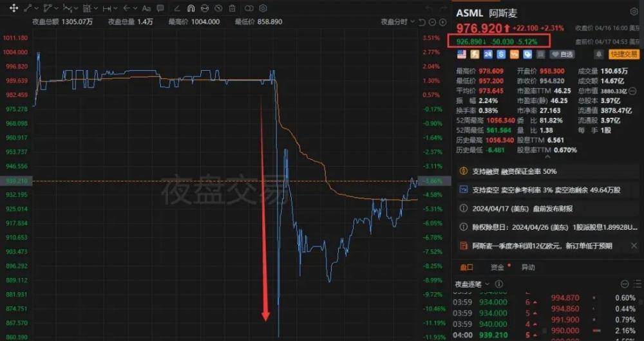Collapse quote details with upward chevron
The height and width of the screenshot is (341, 644).
tap(547, 156)
